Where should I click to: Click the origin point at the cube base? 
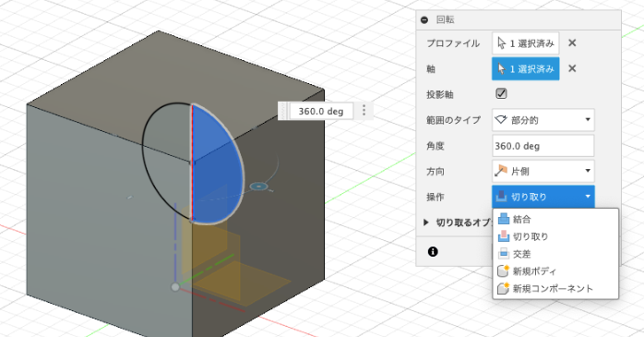175,287
